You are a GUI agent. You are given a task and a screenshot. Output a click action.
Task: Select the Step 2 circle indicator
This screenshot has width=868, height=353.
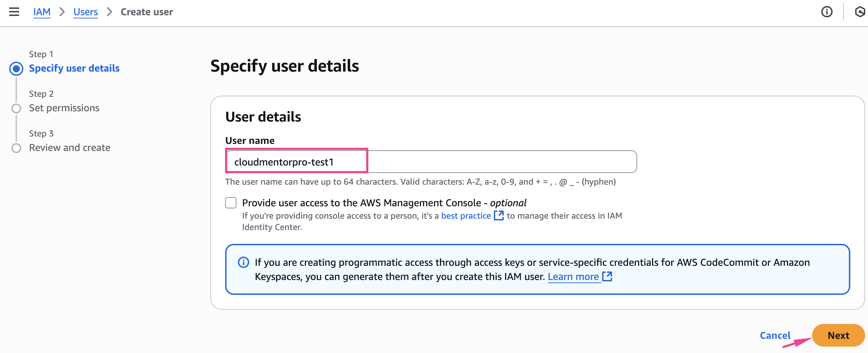point(16,108)
